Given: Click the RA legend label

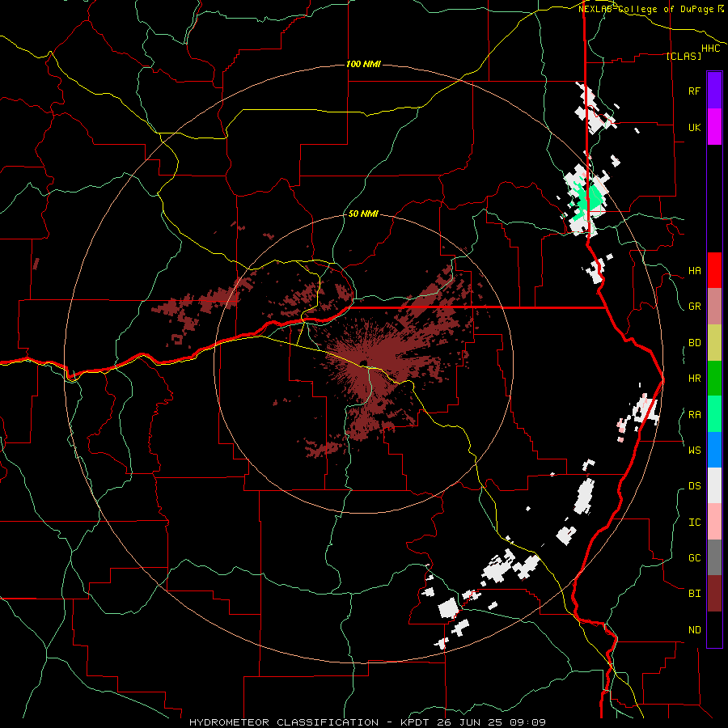Looking at the screenshot, I should click(694, 415).
